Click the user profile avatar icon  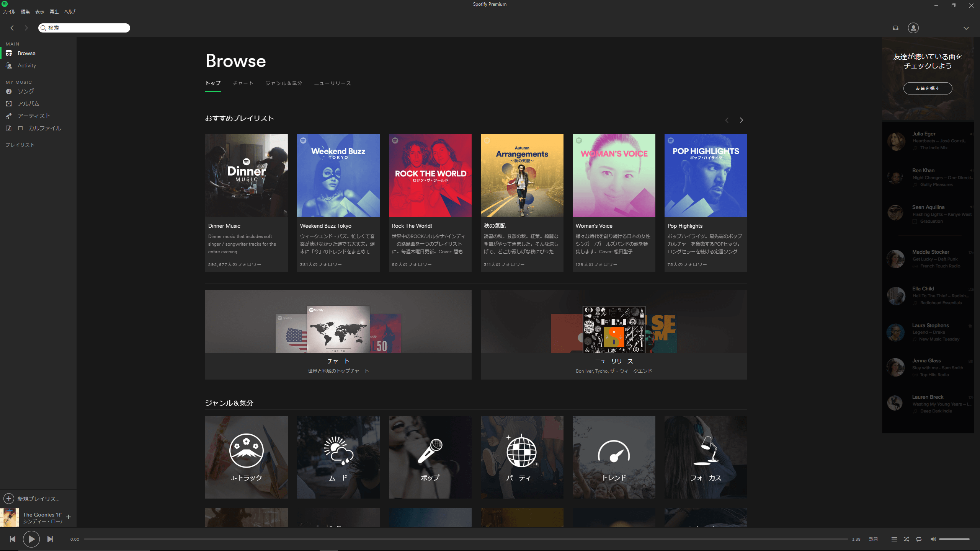(913, 28)
